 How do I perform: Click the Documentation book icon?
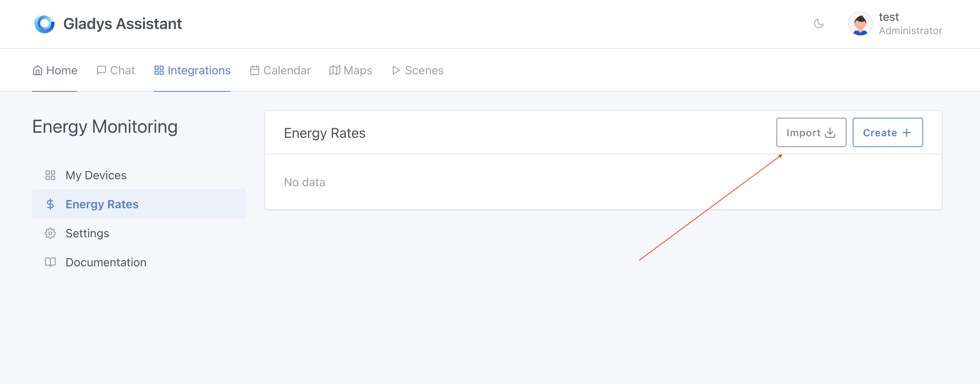coord(51,262)
